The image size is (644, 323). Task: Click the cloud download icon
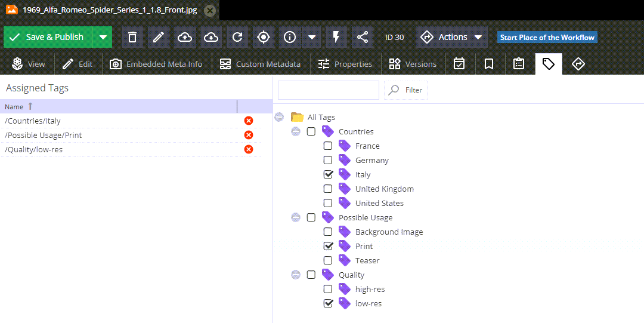click(211, 37)
